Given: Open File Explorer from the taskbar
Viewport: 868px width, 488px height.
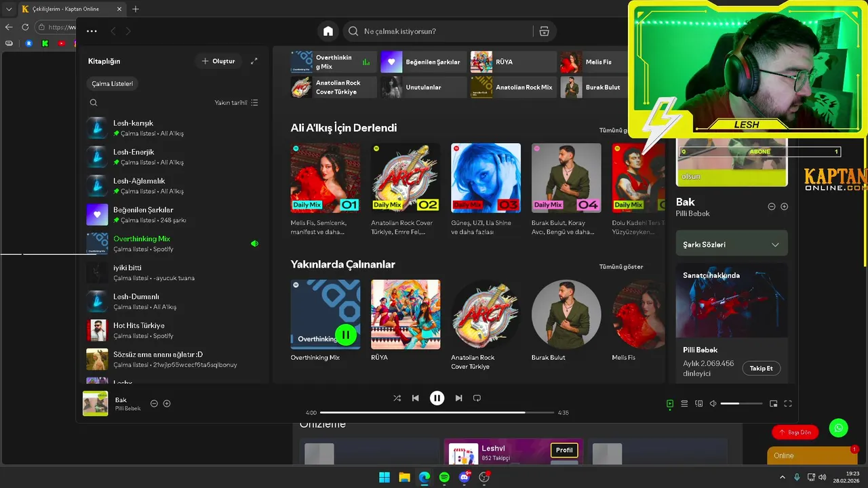Looking at the screenshot, I should 404,477.
